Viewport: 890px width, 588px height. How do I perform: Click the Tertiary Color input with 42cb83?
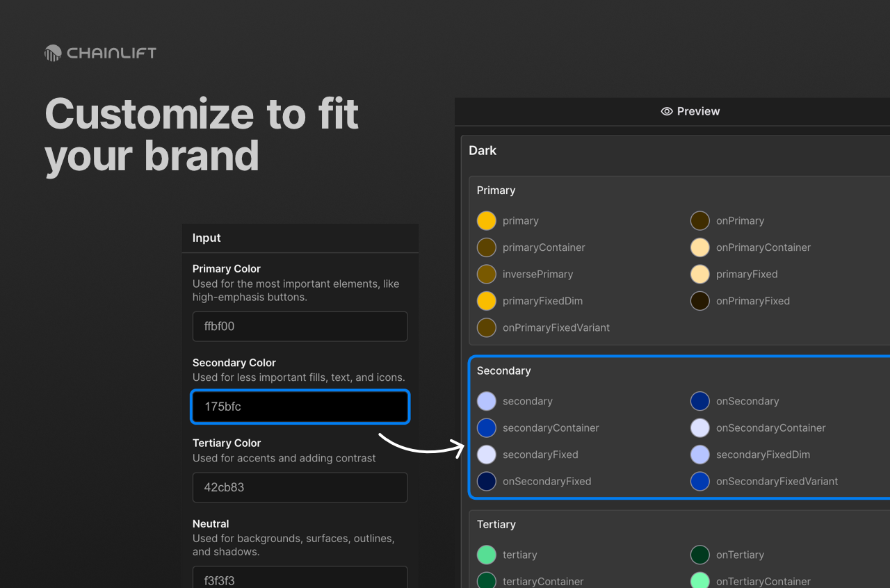click(x=300, y=487)
